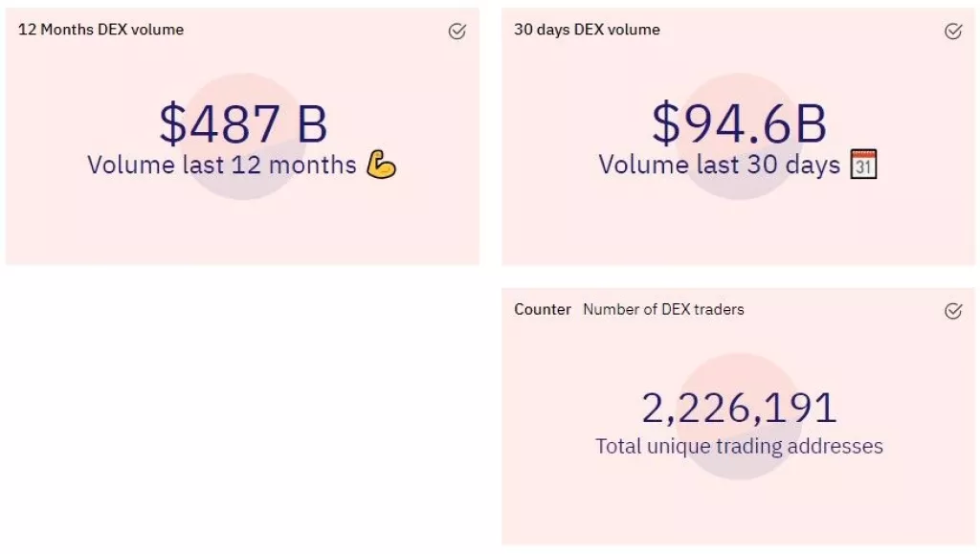980x554 pixels.
Task: Click the Total unique trading addresses caption
Action: [x=739, y=446]
